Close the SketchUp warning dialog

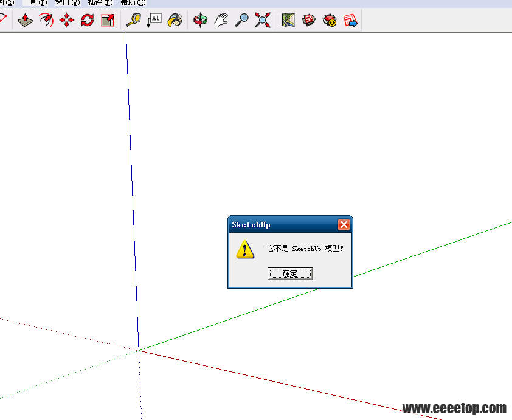click(344, 225)
